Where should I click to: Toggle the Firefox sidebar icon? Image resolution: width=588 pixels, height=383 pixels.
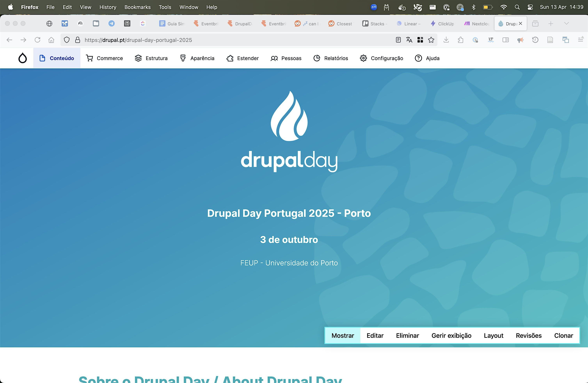point(506,40)
